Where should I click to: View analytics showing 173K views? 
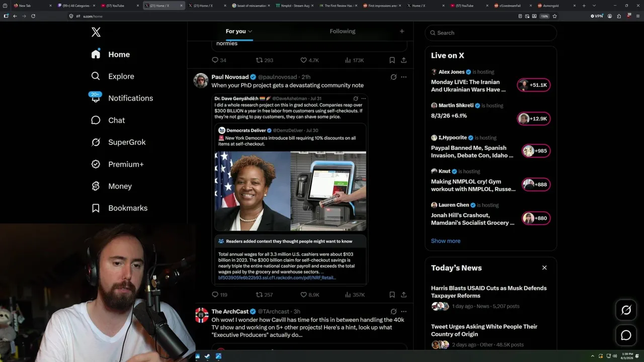(x=354, y=60)
